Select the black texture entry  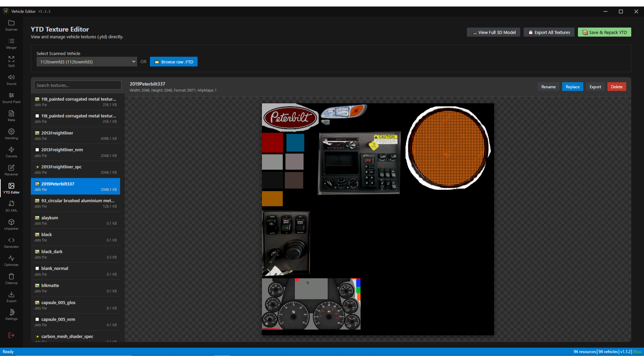(75, 237)
